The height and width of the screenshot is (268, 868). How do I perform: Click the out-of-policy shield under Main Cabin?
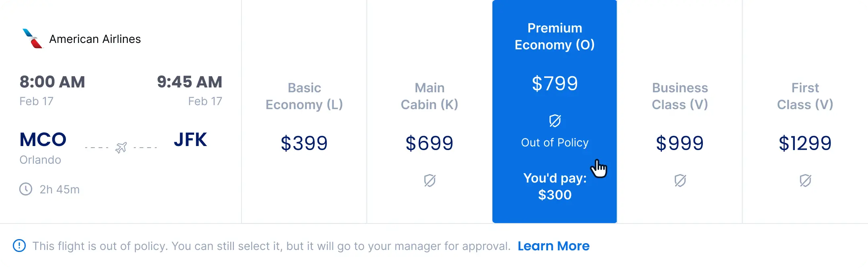(429, 181)
